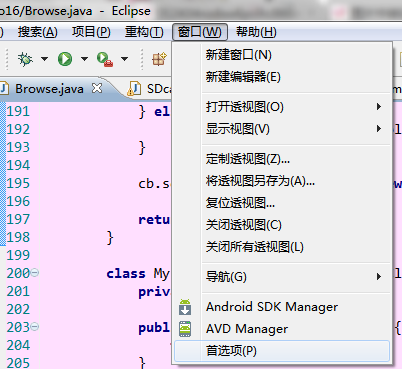Click line number 195 in gutter
402x369 pixels.
pyautogui.click(x=18, y=183)
